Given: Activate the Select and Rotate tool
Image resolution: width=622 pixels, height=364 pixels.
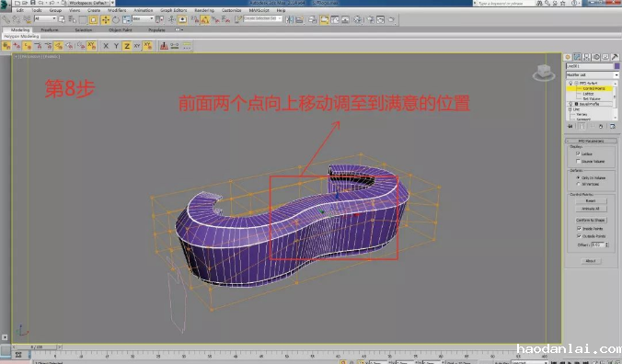Looking at the screenshot, I should pos(116,19).
